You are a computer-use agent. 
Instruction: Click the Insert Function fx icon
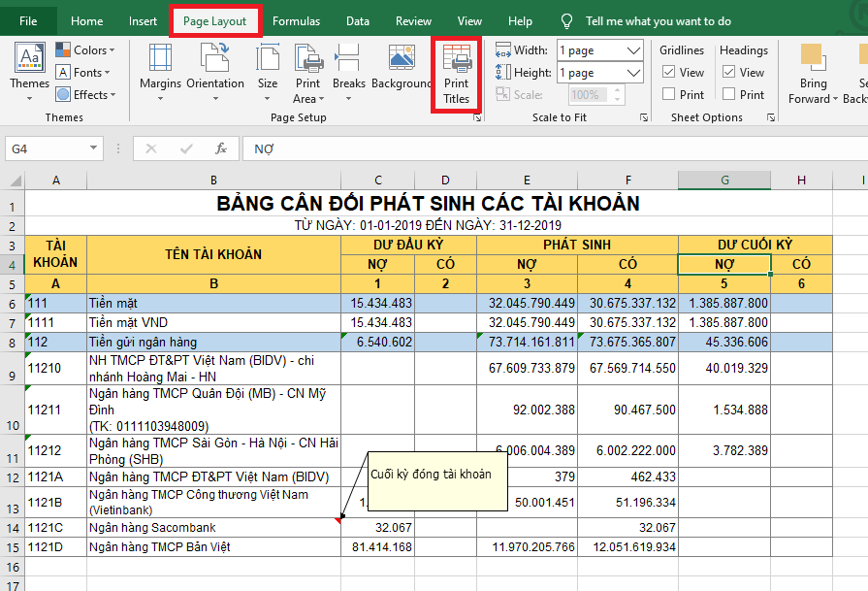pos(221,148)
